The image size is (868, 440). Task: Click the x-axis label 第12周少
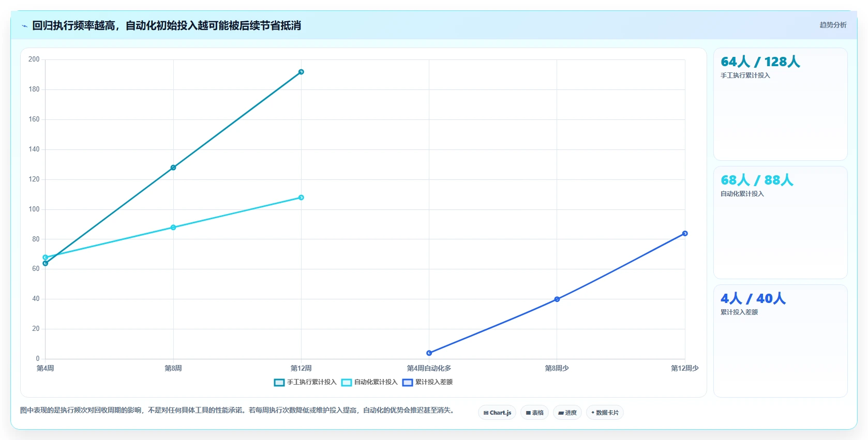pyautogui.click(x=685, y=368)
